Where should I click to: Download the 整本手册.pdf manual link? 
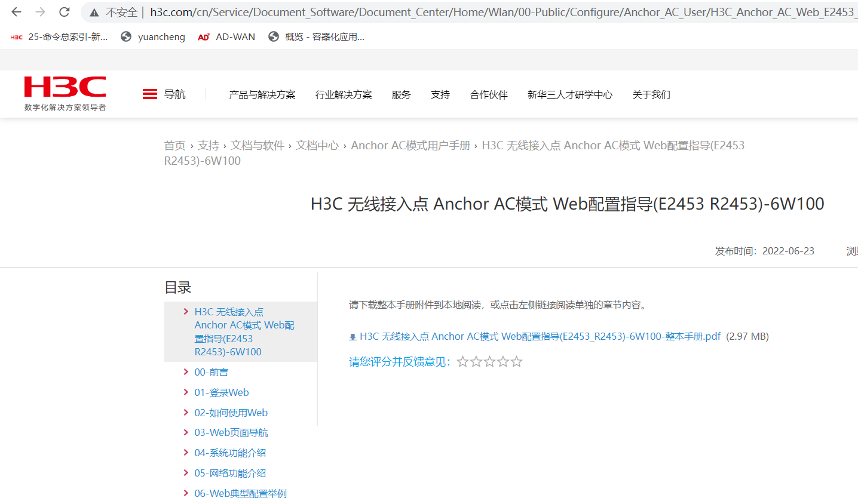(x=540, y=337)
